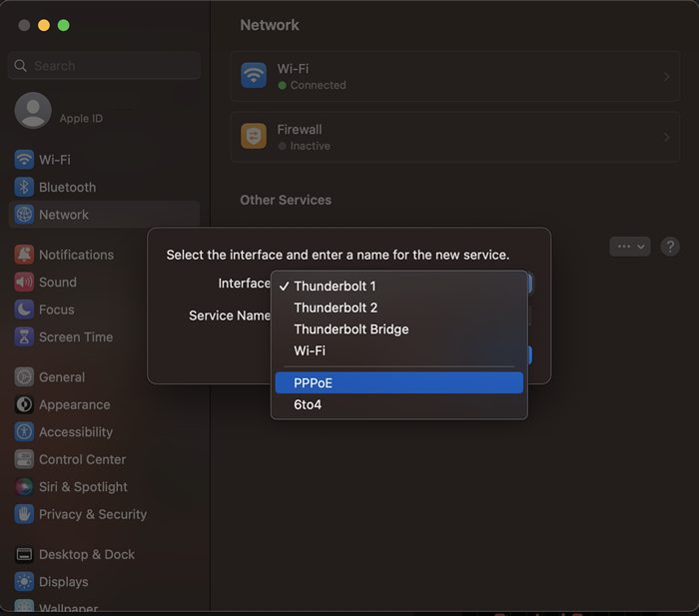Open Bluetooth settings label
Image resolution: width=699 pixels, height=616 pixels.
[x=67, y=188]
